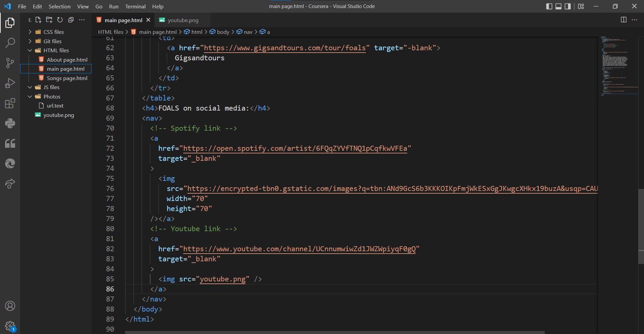The width and height of the screenshot is (644, 334).
Task: Expand the Git files folder
Action: [52, 41]
